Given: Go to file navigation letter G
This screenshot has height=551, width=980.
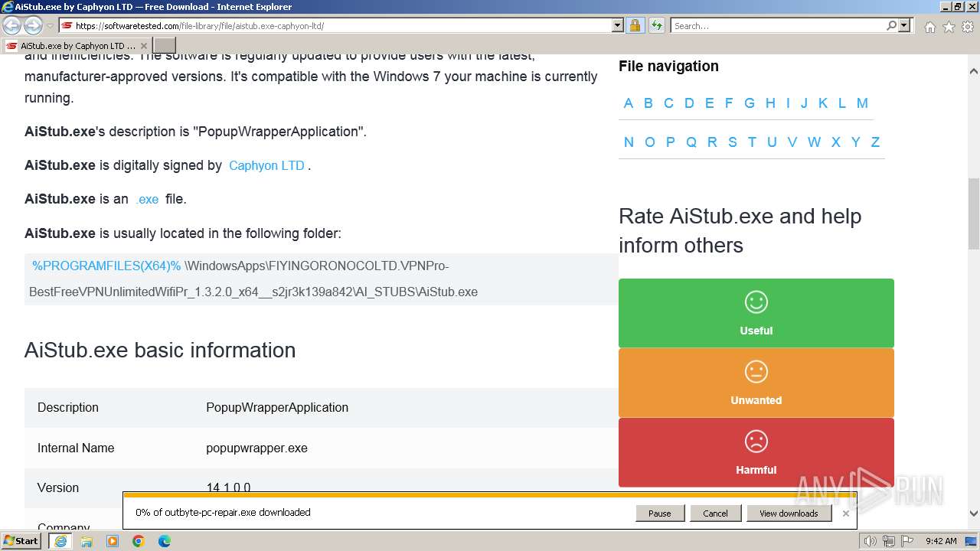Looking at the screenshot, I should tap(750, 103).
